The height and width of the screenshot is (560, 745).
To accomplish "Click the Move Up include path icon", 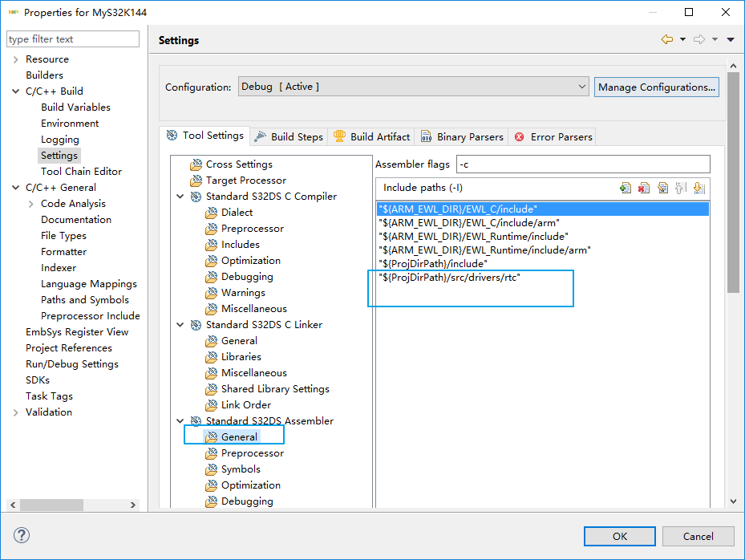I will click(x=681, y=188).
